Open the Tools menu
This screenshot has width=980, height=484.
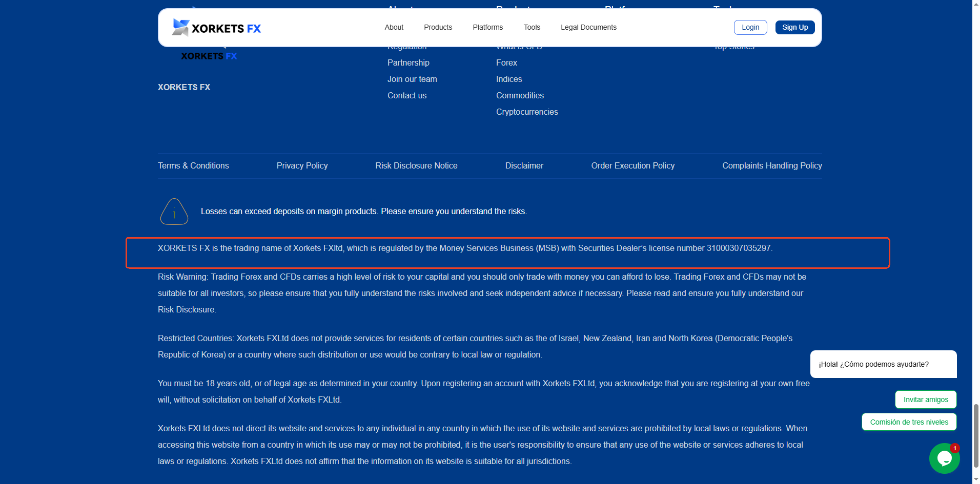[532, 27]
